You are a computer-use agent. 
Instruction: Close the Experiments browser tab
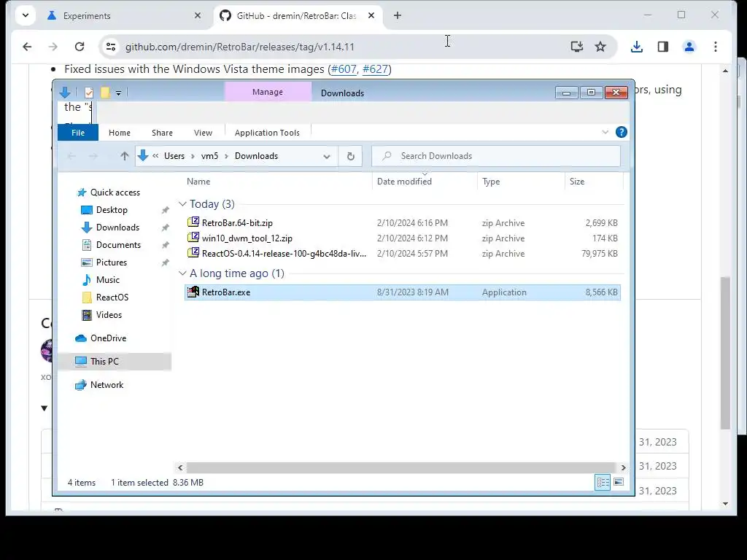click(198, 16)
